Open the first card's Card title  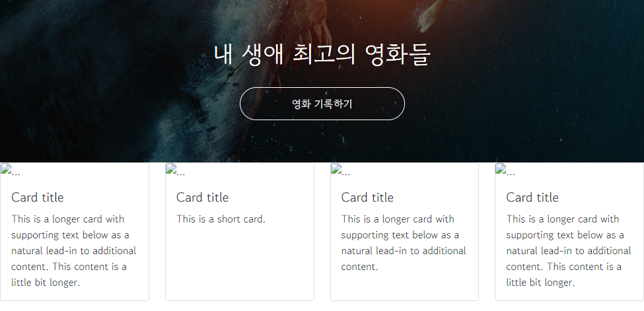tap(38, 197)
